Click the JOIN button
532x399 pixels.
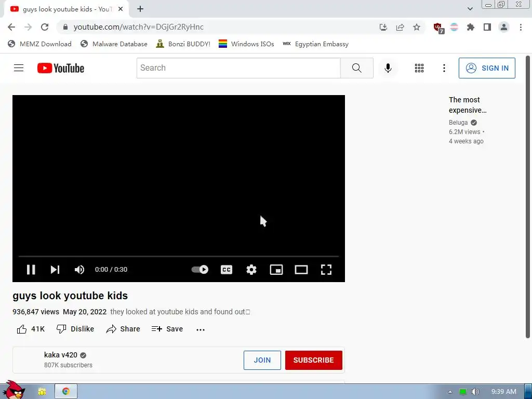[x=262, y=361]
